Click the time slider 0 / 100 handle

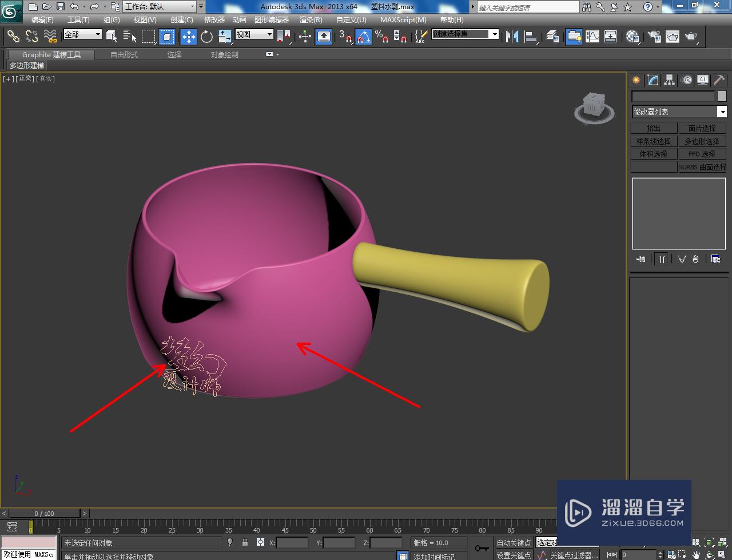[x=45, y=513]
